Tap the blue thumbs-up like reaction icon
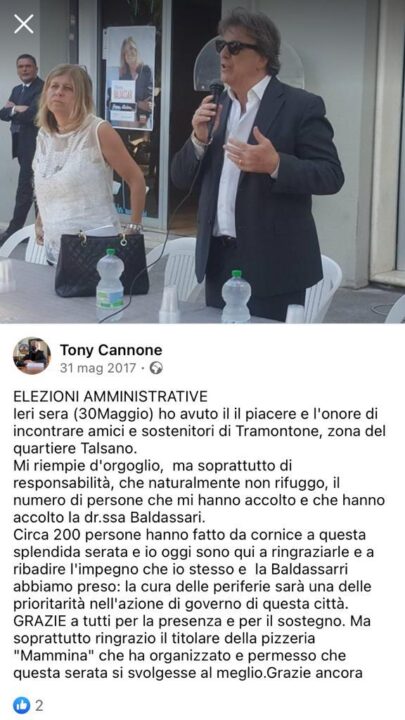The width and height of the screenshot is (405, 720). pos(21,705)
